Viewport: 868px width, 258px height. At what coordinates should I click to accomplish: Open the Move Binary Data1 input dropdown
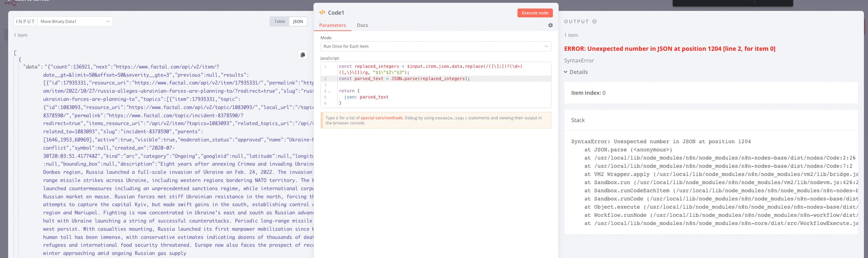(x=75, y=21)
